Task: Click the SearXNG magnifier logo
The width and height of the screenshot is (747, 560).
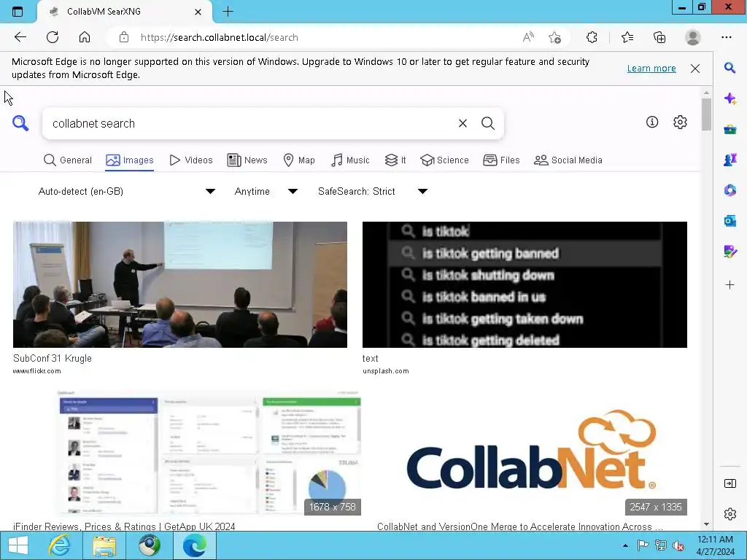Action: tap(20, 122)
